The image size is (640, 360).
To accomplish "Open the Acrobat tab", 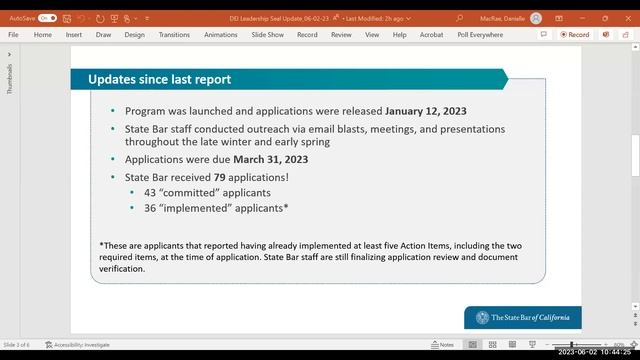I will tap(431, 35).
